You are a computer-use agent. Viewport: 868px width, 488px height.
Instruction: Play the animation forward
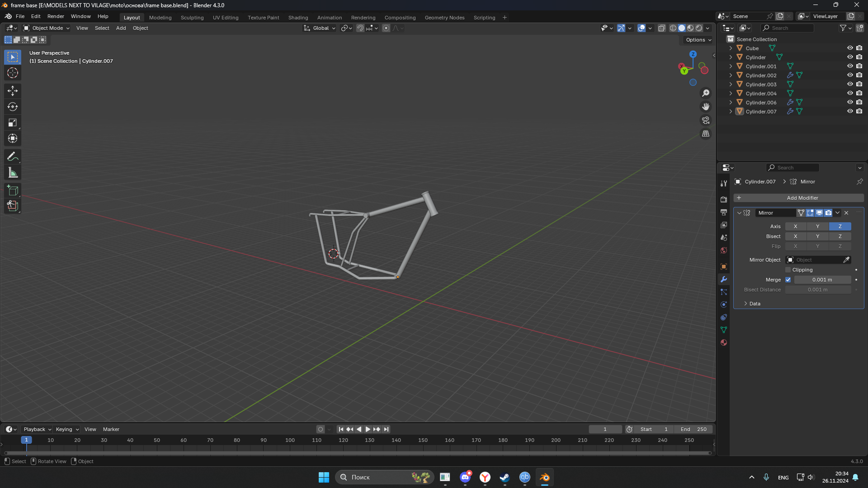pyautogui.click(x=368, y=429)
